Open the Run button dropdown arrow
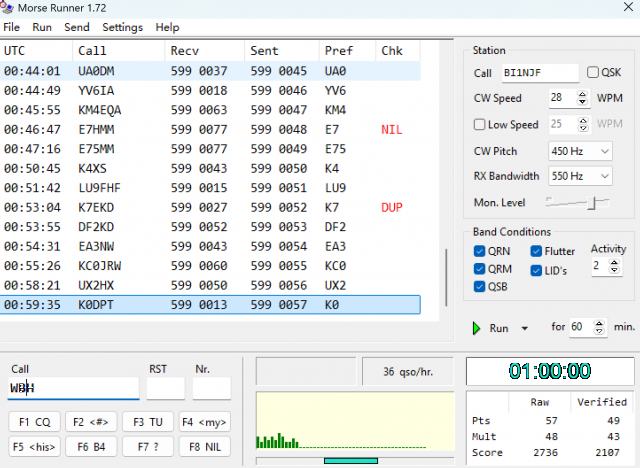 (525, 328)
